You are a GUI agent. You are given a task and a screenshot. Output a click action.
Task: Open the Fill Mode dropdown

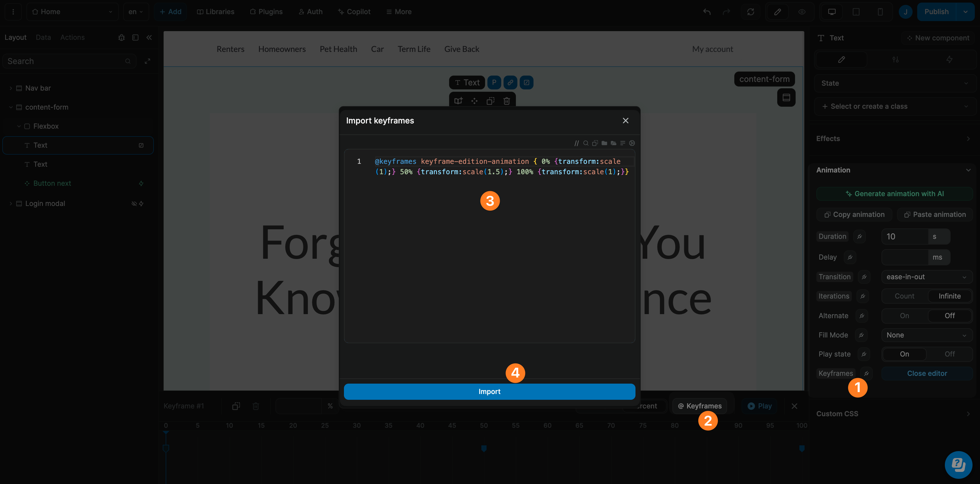coord(927,335)
